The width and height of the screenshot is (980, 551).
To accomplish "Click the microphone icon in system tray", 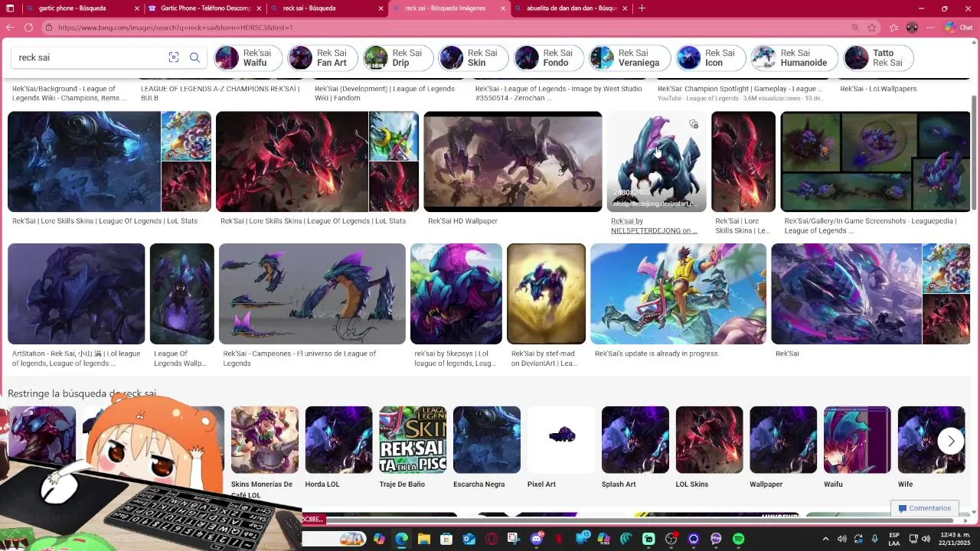I will tap(874, 539).
